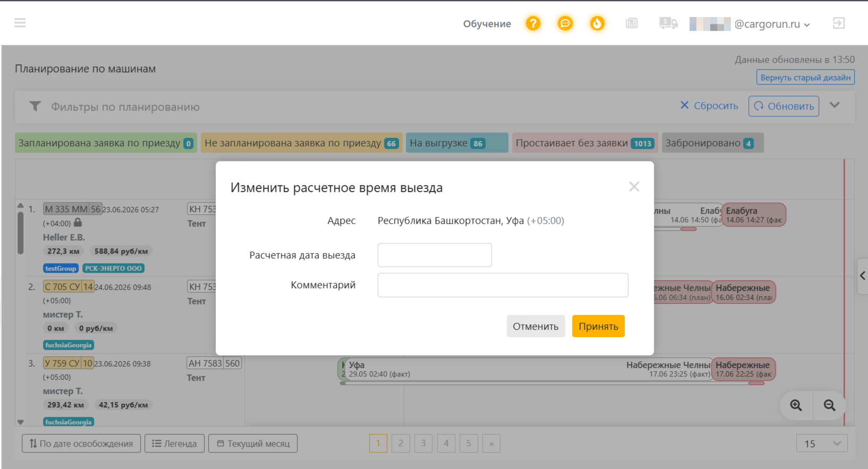Open the news page icon in header
The width and height of the screenshot is (868, 469).
coord(632,23)
